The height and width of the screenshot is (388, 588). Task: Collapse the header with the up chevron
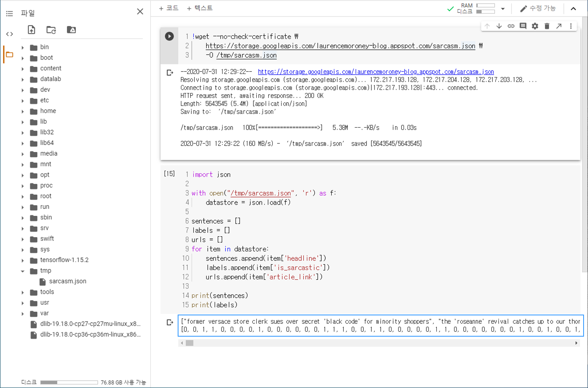(x=574, y=8)
